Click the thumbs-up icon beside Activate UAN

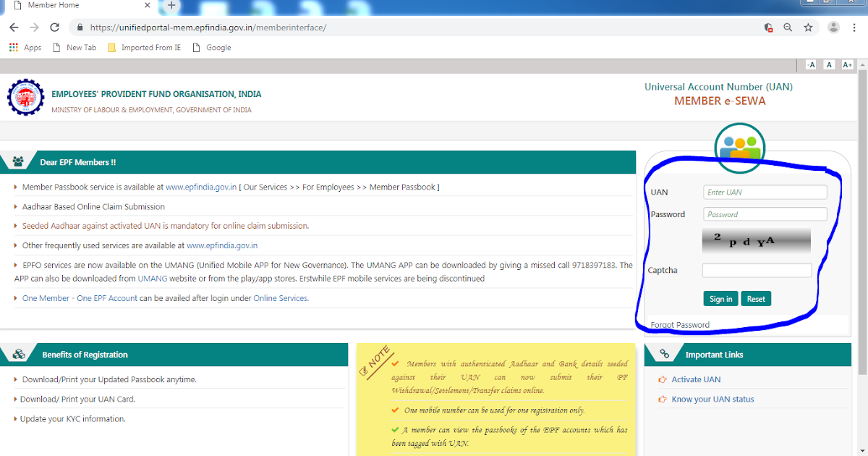(x=663, y=379)
